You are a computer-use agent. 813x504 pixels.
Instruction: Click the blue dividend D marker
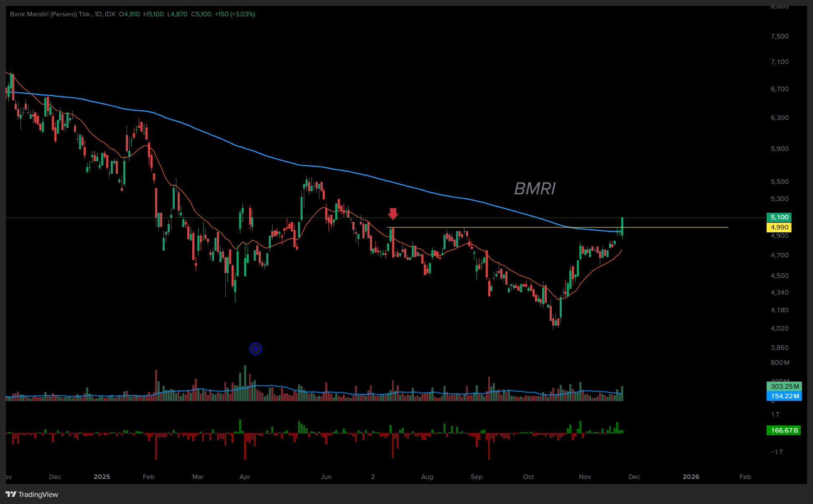click(x=255, y=349)
